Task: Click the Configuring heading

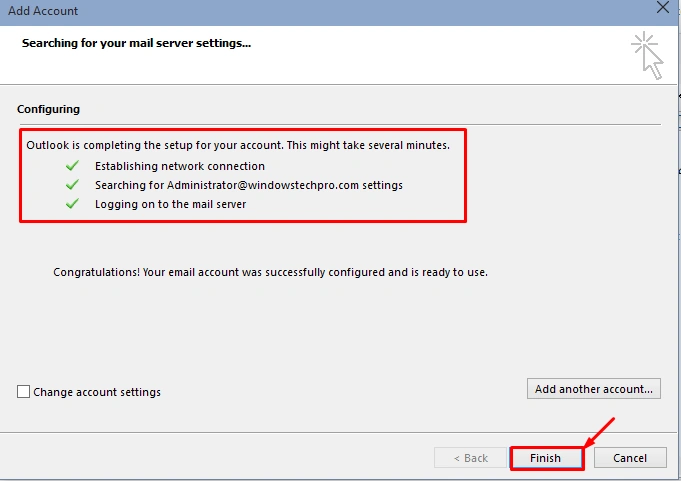Action: [48, 109]
